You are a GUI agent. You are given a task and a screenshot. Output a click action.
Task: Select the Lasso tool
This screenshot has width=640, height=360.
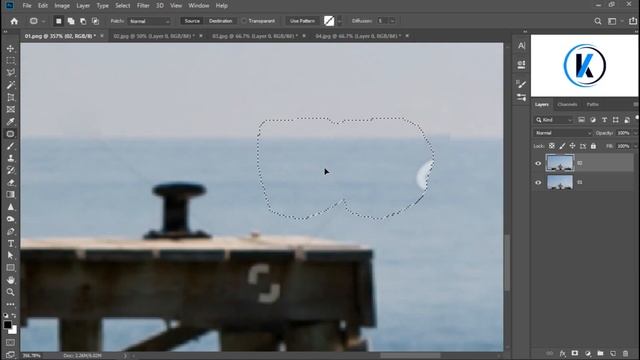click(11, 73)
